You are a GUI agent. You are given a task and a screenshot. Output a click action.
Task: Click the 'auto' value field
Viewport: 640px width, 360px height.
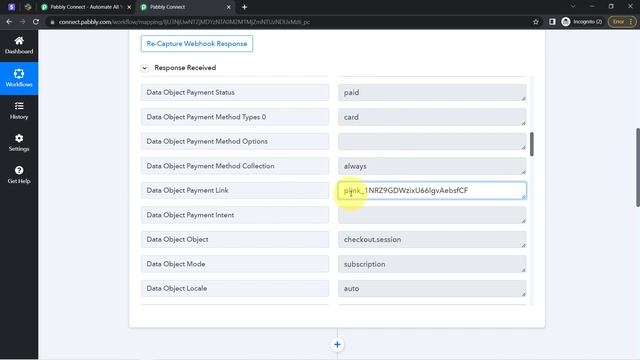point(432,289)
